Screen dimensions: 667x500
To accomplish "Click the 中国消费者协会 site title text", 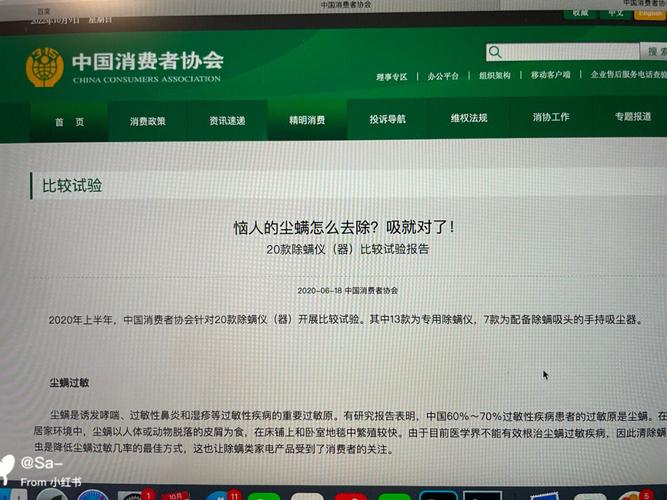I will tap(148, 61).
